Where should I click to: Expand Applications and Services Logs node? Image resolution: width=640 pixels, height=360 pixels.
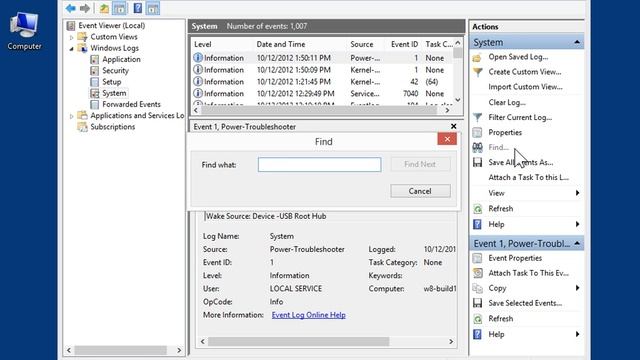tap(71, 116)
